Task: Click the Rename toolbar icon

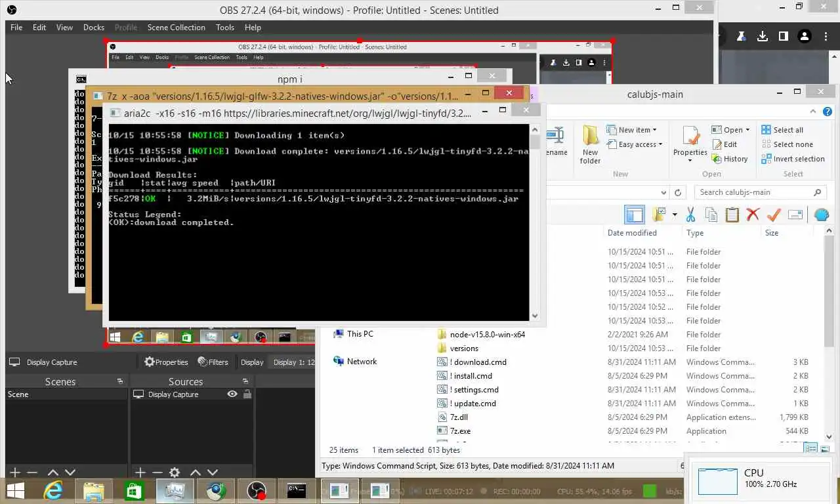Action: [795, 215]
